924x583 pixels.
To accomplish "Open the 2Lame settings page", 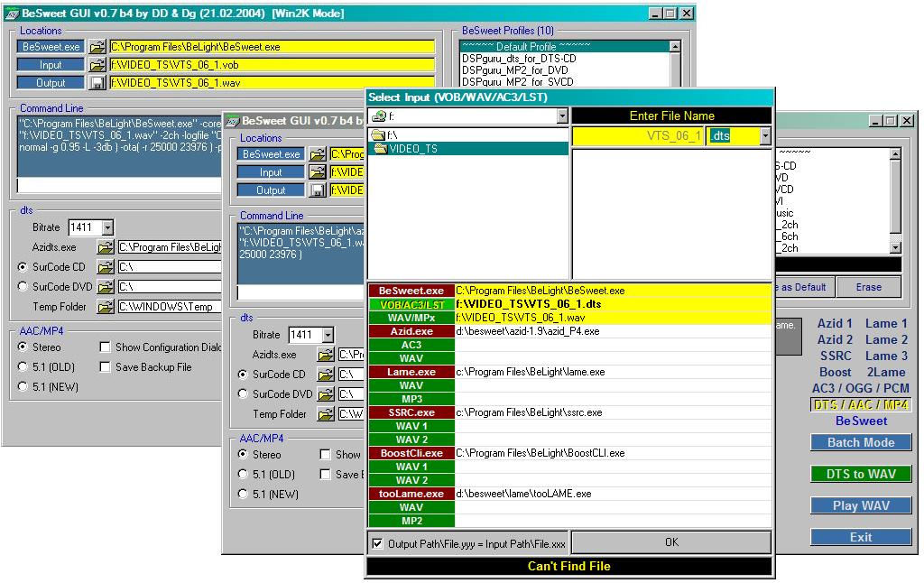I will tap(886, 372).
